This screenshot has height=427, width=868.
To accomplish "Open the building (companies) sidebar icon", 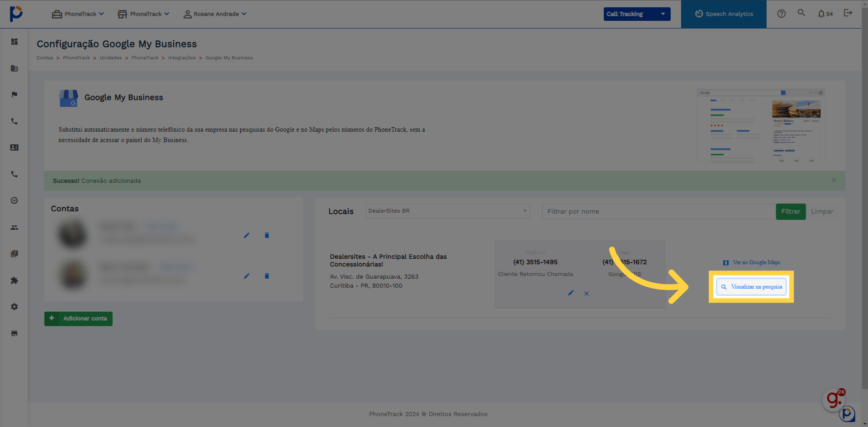I will click(x=14, y=68).
